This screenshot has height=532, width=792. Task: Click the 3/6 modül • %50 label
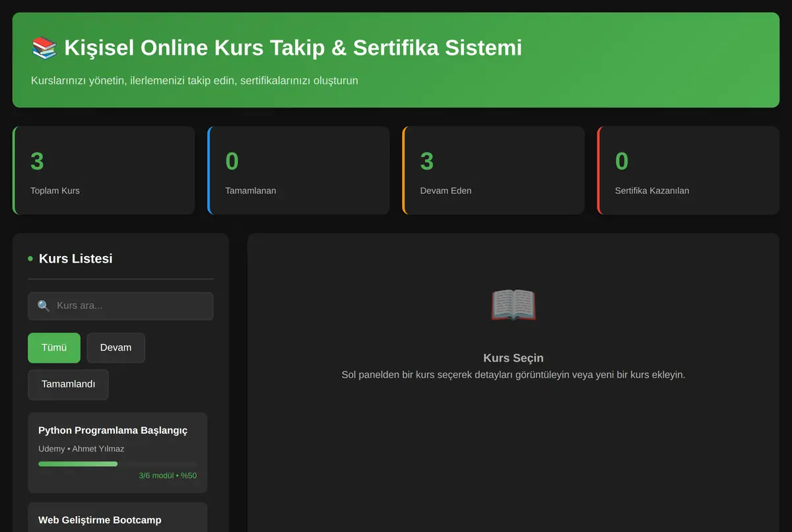coord(168,475)
